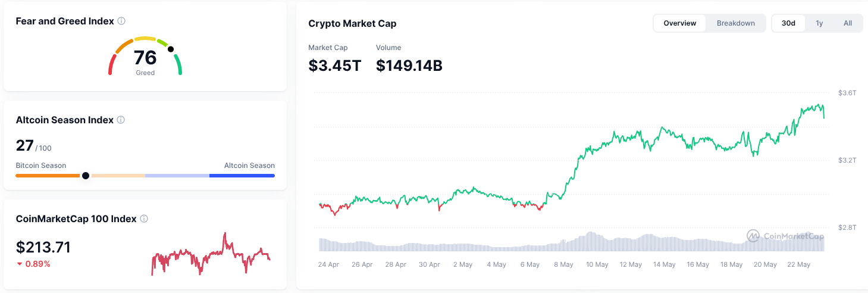Click the Fear and Greed gauge needle dot

pyautogui.click(x=171, y=49)
